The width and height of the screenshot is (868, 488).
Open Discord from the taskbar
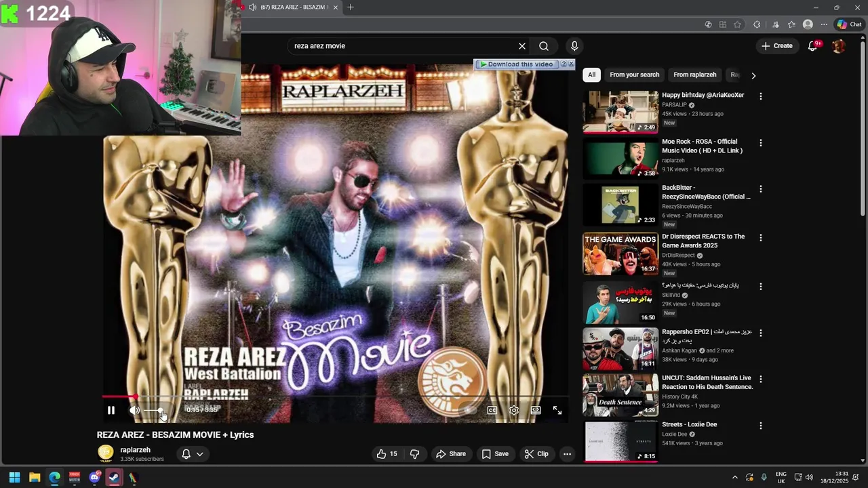pos(95,478)
